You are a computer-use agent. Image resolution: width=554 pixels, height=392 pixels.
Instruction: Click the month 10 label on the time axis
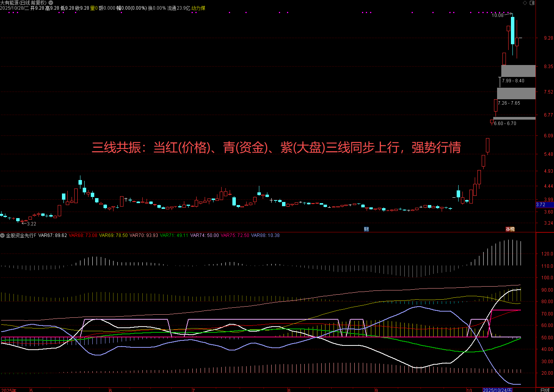[x=469, y=390]
